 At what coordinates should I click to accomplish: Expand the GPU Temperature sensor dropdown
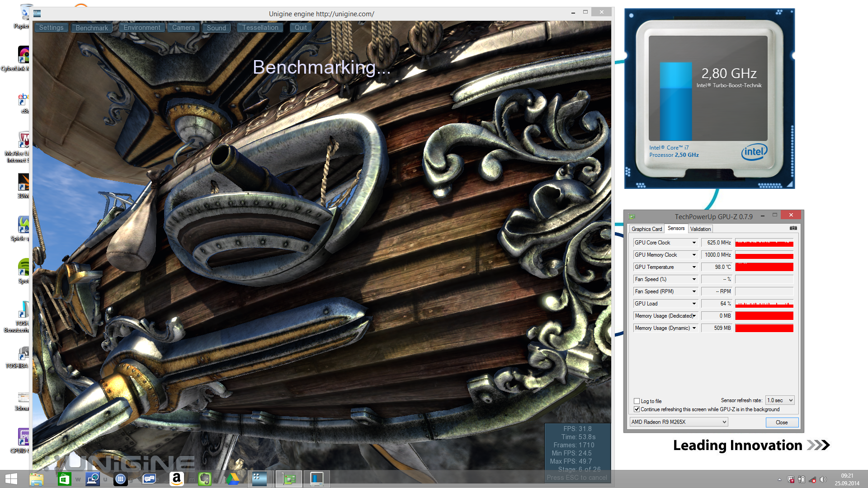pyautogui.click(x=694, y=267)
